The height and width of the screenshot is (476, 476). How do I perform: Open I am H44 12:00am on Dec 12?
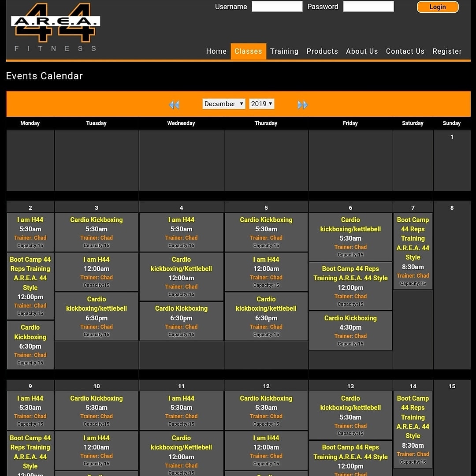(266, 450)
